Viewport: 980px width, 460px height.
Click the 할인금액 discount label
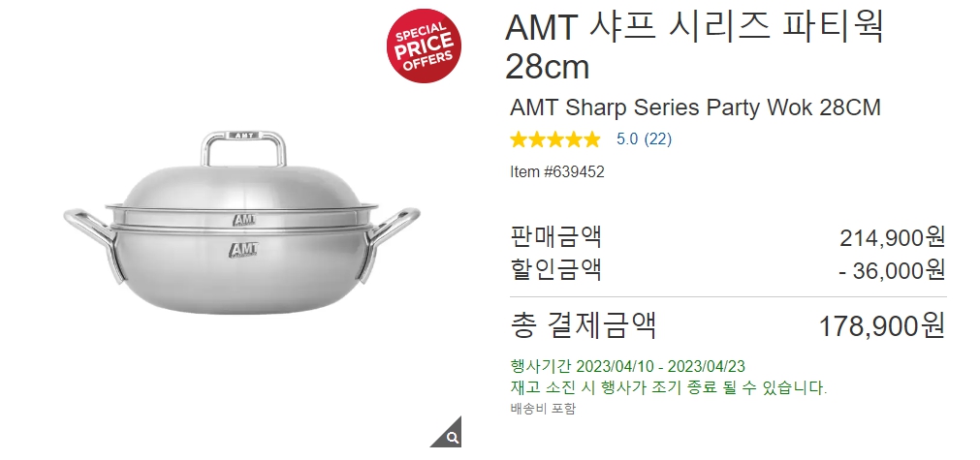(555, 269)
